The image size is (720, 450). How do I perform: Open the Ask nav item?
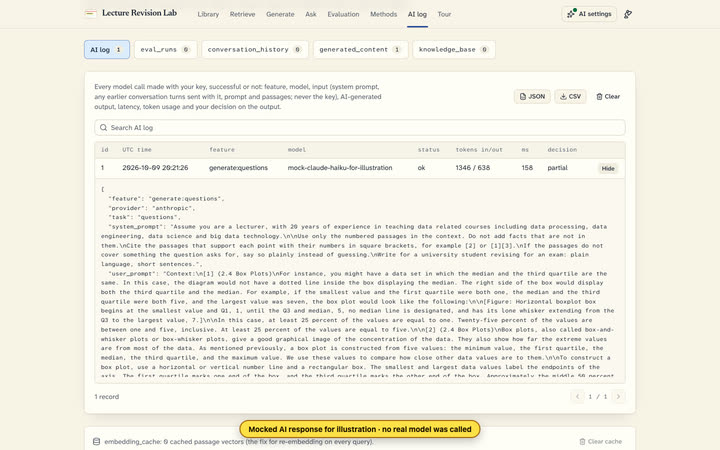click(311, 14)
